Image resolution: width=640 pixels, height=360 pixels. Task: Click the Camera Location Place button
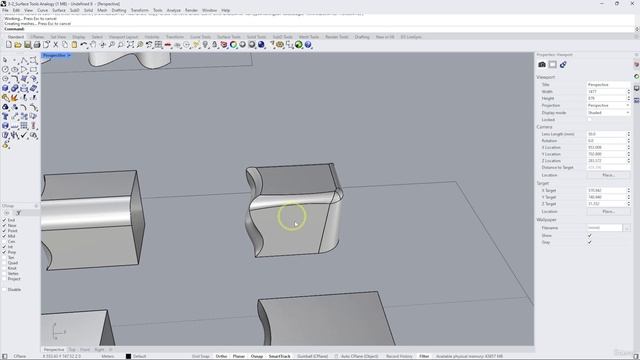coord(609,175)
